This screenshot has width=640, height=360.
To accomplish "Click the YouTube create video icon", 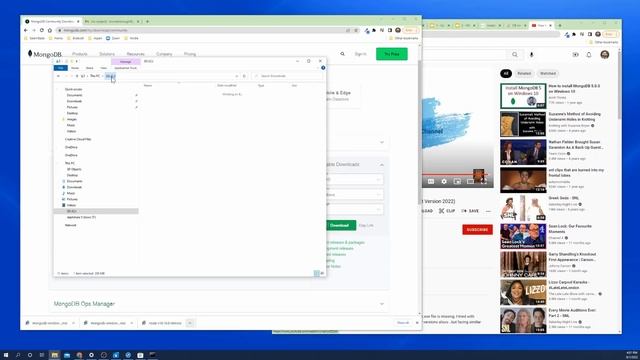I will point(576,54).
